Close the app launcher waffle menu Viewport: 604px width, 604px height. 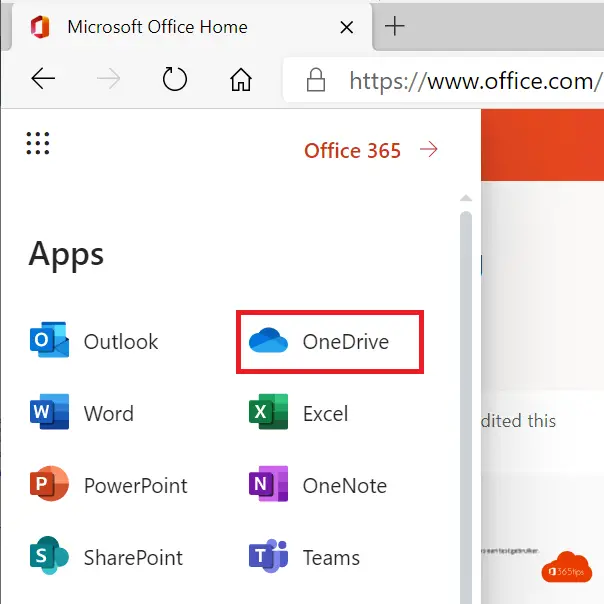tap(38, 143)
